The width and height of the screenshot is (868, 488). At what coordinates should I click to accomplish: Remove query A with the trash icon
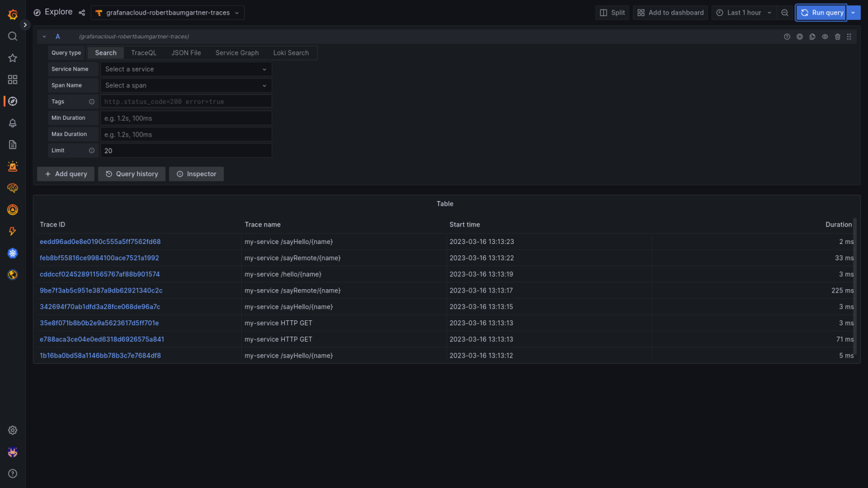pyautogui.click(x=837, y=36)
